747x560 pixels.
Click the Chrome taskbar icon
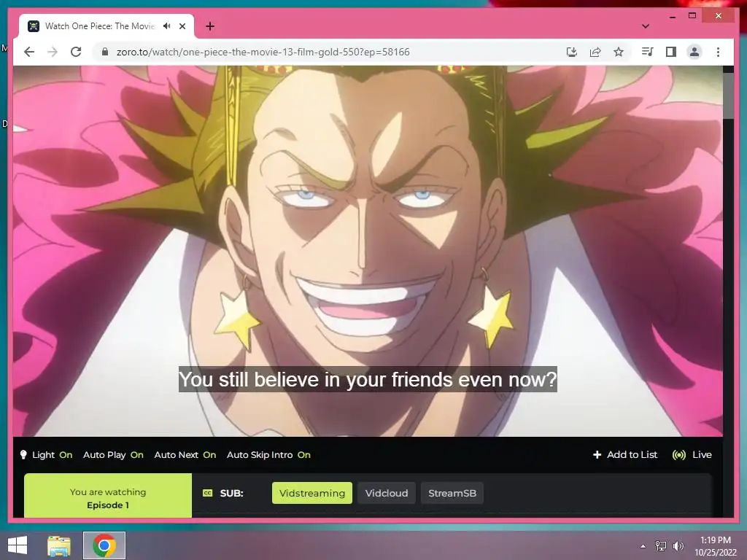[x=104, y=545]
